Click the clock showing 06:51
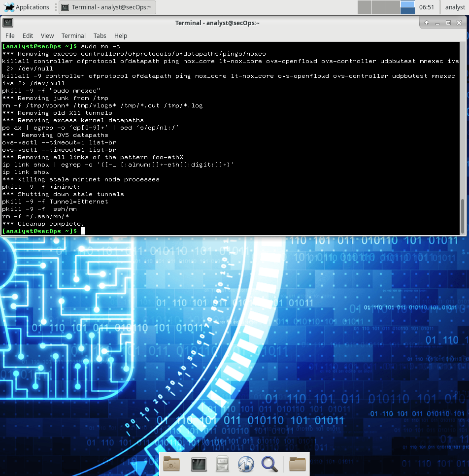Screen dimensions: 469x476 427,7
